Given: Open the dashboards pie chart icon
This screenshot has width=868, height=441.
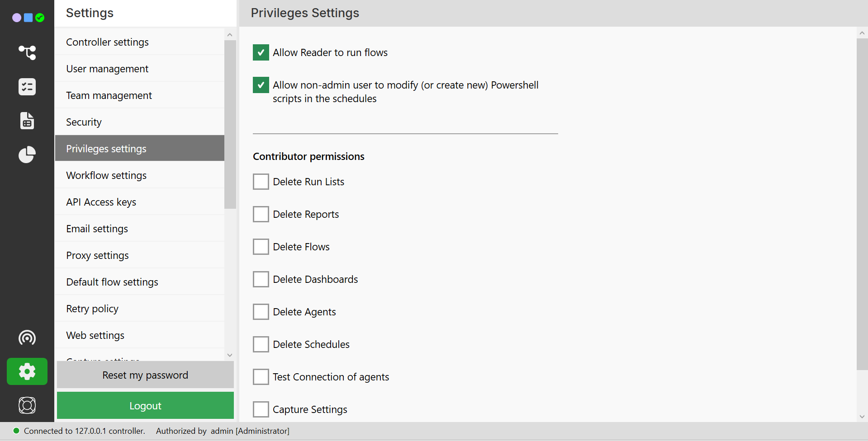Looking at the screenshot, I should pos(27,155).
